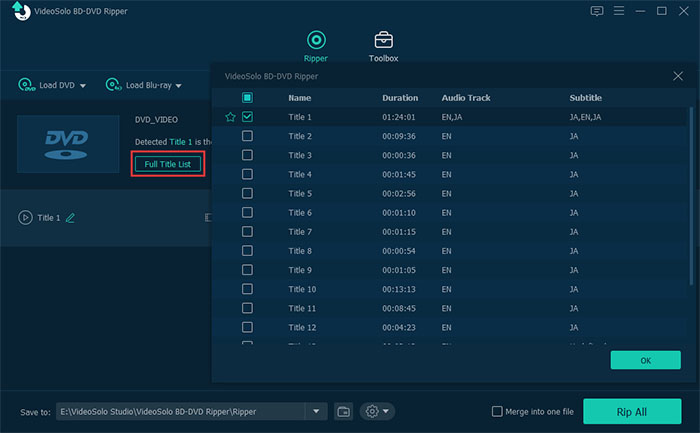Open the settings gear dropdown
700x433 pixels.
pyautogui.click(x=377, y=412)
